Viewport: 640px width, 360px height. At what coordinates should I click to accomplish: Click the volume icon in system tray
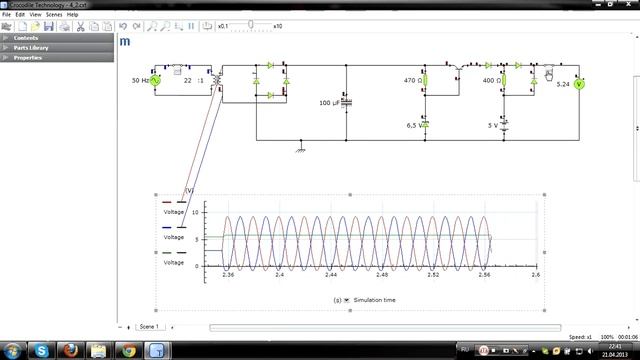click(x=590, y=351)
